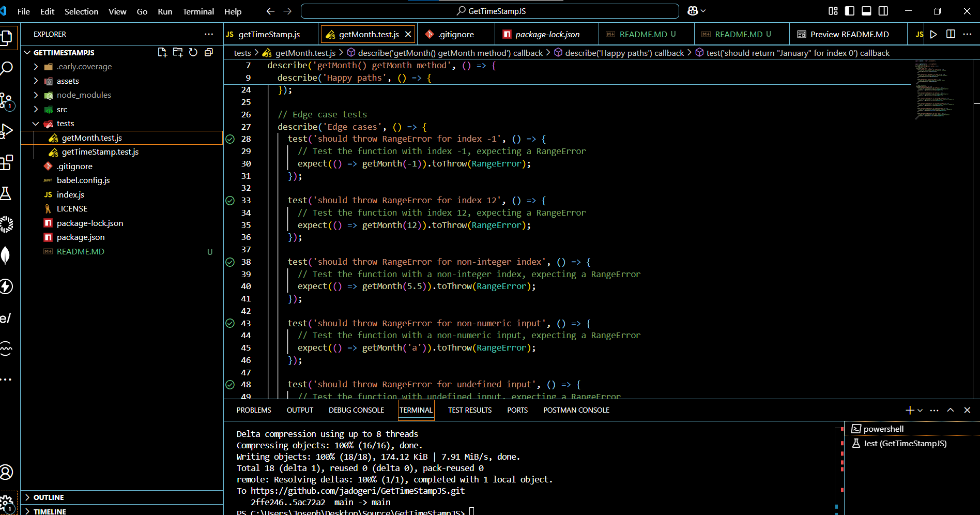
Task: Open the DEBUG CONSOLE panel tab
Action: [x=356, y=410]
